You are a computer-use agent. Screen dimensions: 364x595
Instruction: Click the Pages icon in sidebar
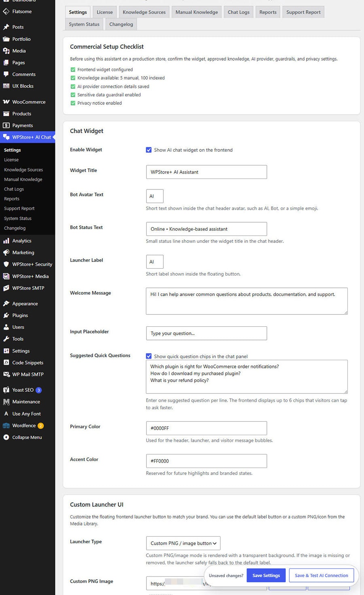tap(6, 63)
